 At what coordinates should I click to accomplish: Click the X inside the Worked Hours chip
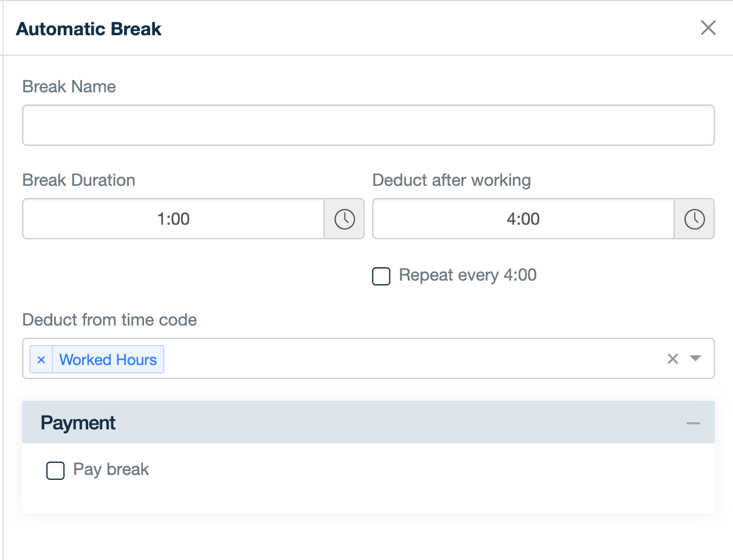[x=40, y=360]
